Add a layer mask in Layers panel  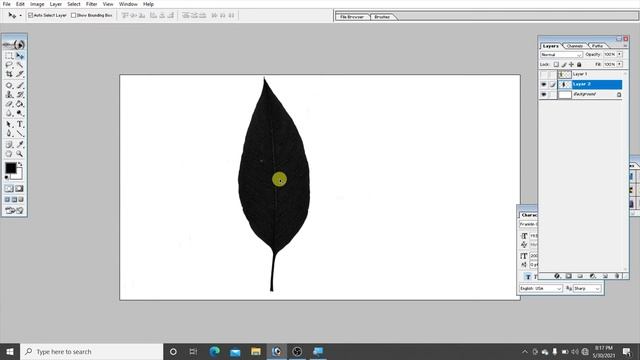(569, 276)
